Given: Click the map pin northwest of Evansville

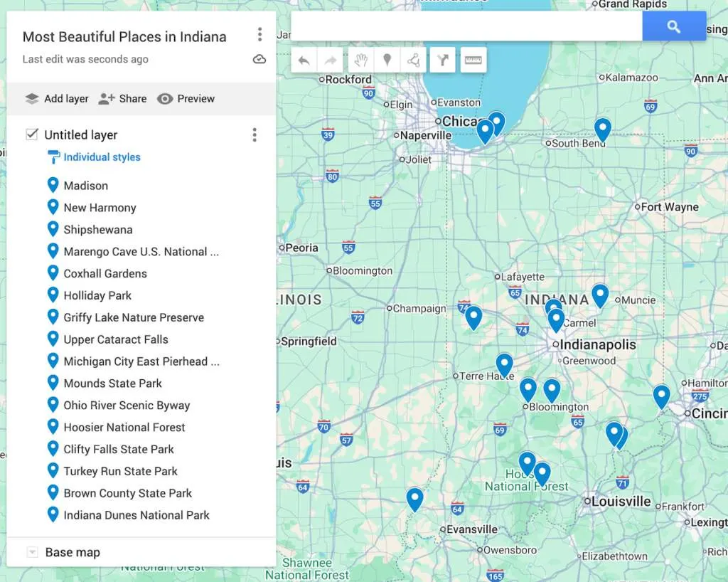Looking at the screenshot, I should (414, 500).
